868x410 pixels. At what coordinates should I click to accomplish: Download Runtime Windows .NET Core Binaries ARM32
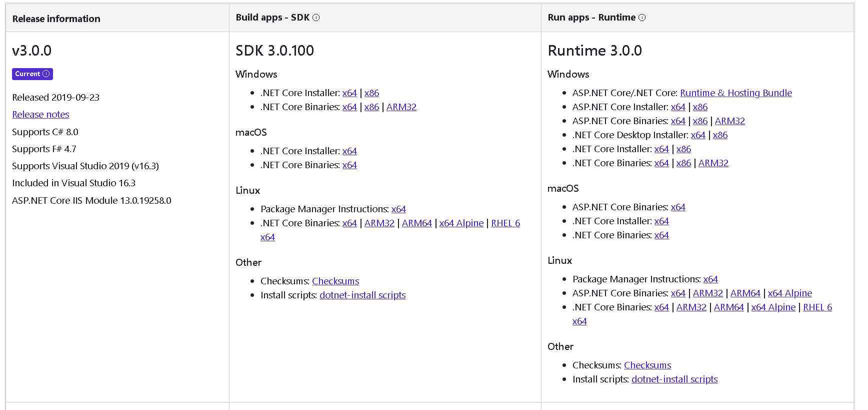point(713,163)
